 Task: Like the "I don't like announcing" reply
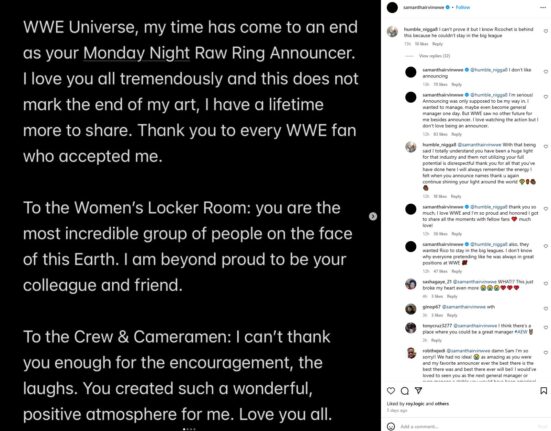click(546, 71)
